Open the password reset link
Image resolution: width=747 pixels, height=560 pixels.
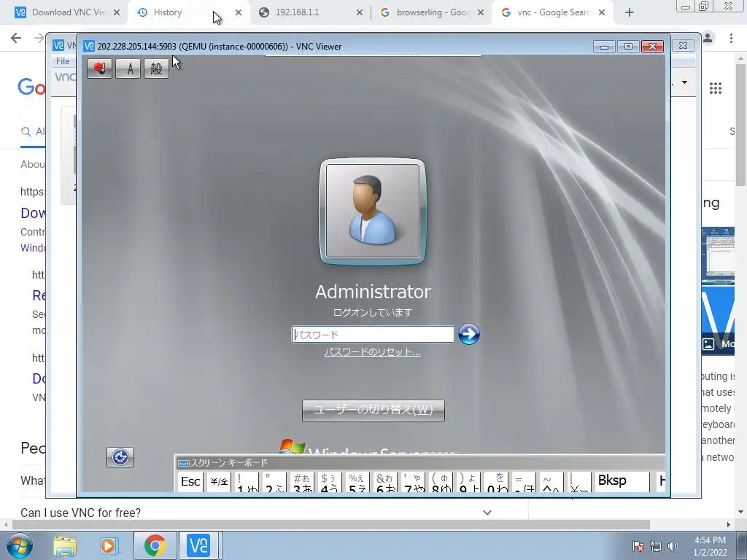(373, 352)
